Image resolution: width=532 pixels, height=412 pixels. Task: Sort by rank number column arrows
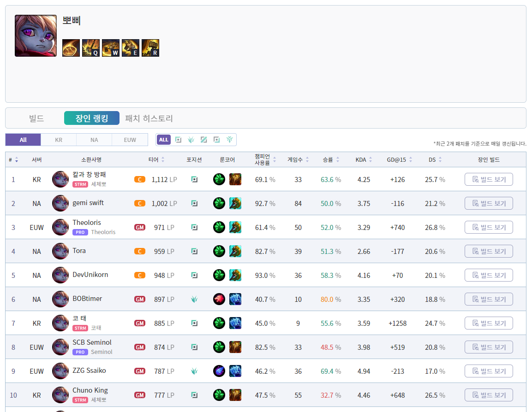coord(17,159)
